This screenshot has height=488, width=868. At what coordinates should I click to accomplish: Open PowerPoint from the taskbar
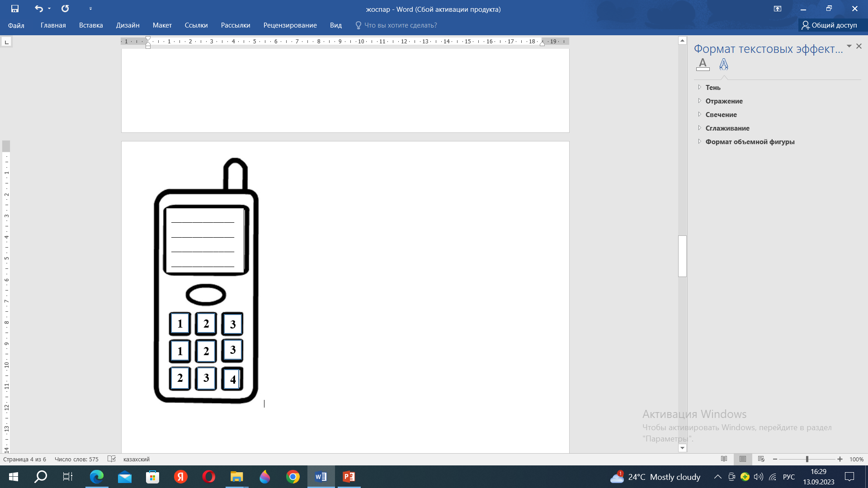point(349,477)
